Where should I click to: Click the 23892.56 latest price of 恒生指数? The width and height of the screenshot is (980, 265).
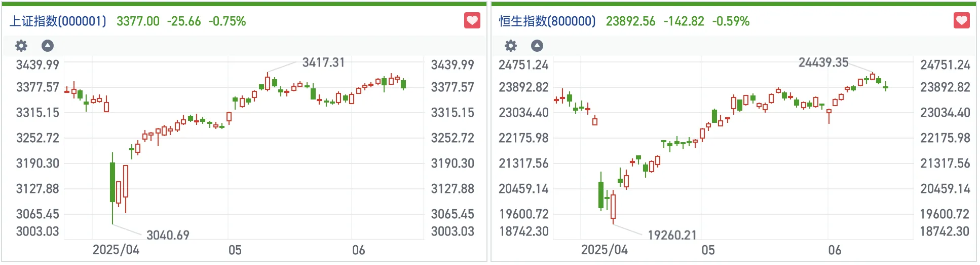(630, 21)
